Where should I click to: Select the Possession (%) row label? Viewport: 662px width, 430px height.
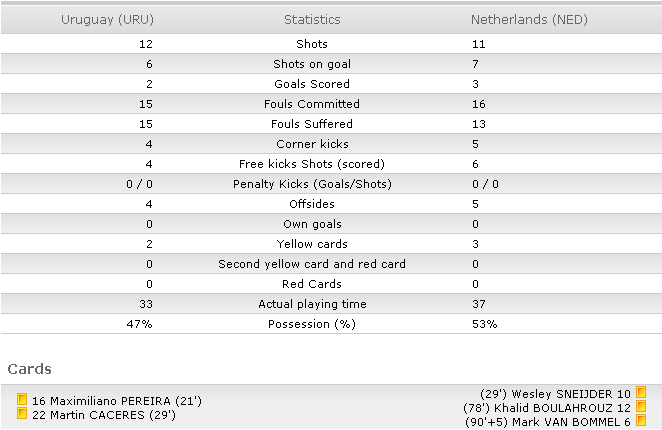click(x=312, y=324)
